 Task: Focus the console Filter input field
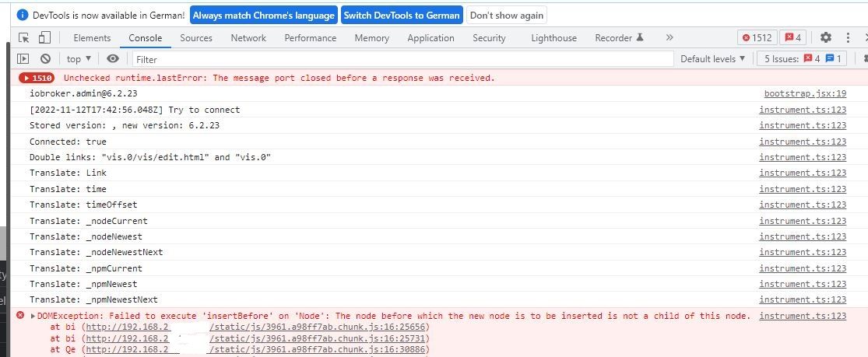coord(402,58)
